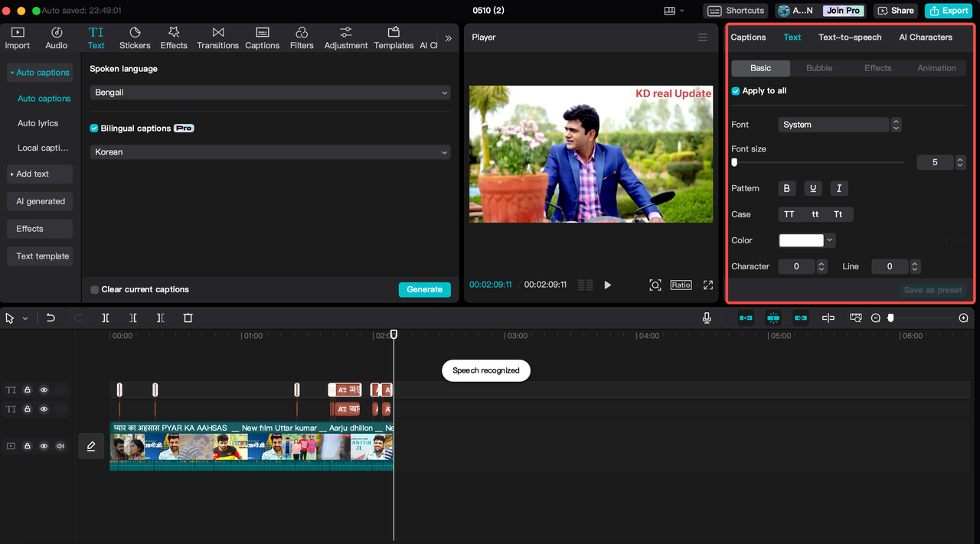980x544 pixels.
Task: Click the undo arrow icon
Action: pos(51,318)
